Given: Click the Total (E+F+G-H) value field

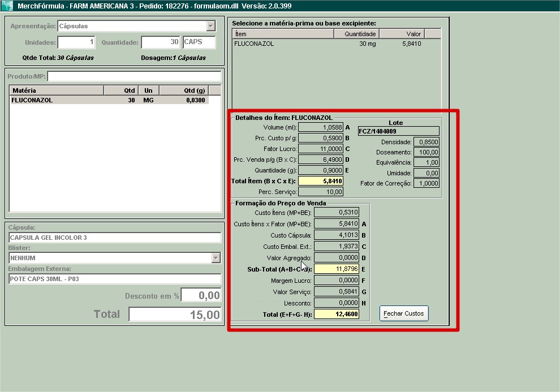Looking at the screenshot, I should 336,314.
